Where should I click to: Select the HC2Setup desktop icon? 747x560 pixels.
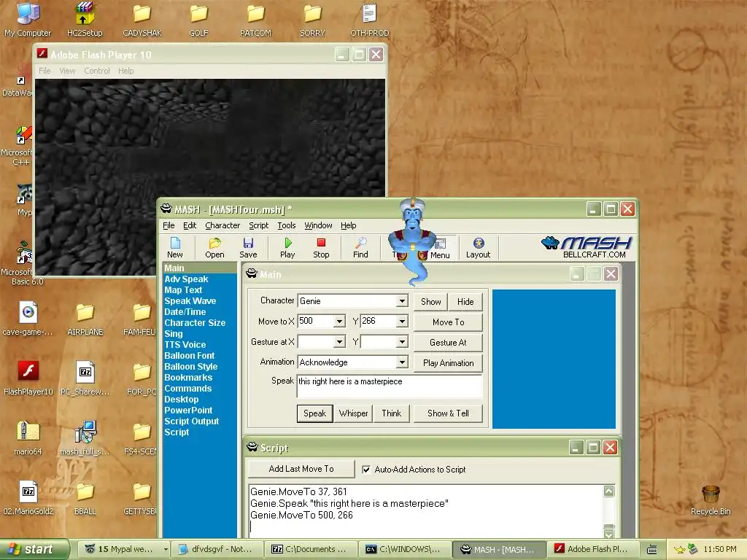[85, 20]
